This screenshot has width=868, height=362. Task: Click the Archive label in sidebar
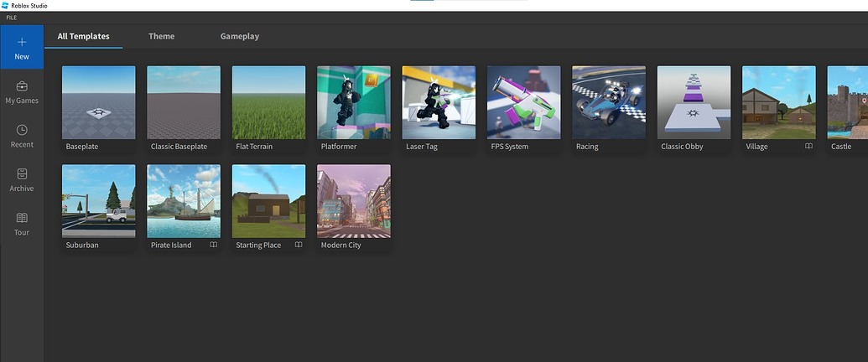pyautogui.click(x=22, y=189)
